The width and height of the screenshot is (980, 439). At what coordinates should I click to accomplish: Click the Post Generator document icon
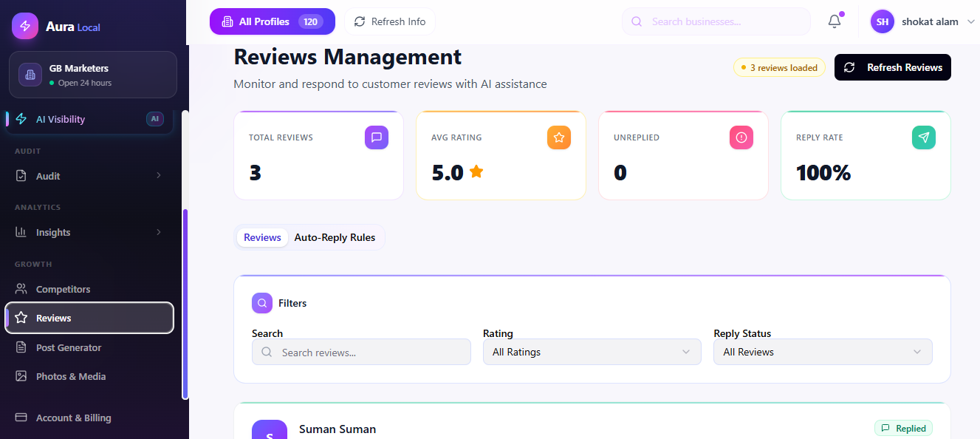click(21, 347)
